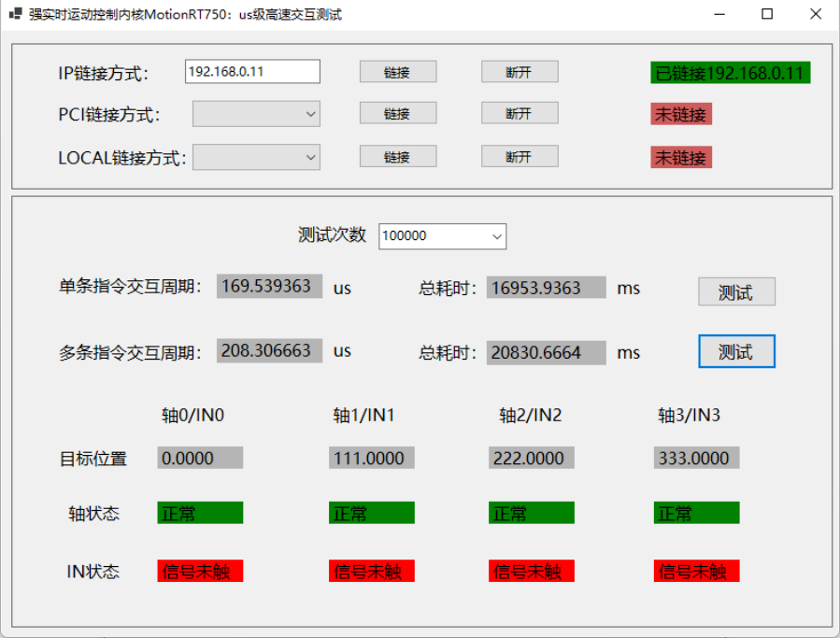
Task: Click the IP address input field
Action: 252,71
